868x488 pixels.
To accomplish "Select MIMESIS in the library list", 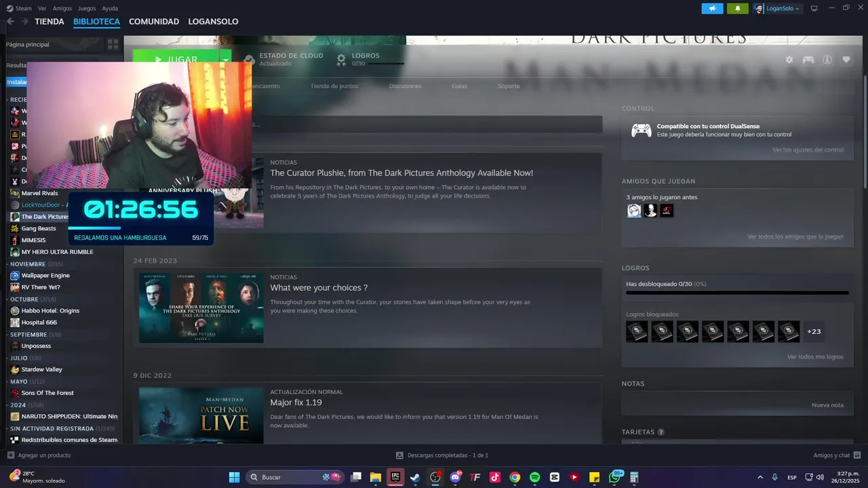I will 34,240.
